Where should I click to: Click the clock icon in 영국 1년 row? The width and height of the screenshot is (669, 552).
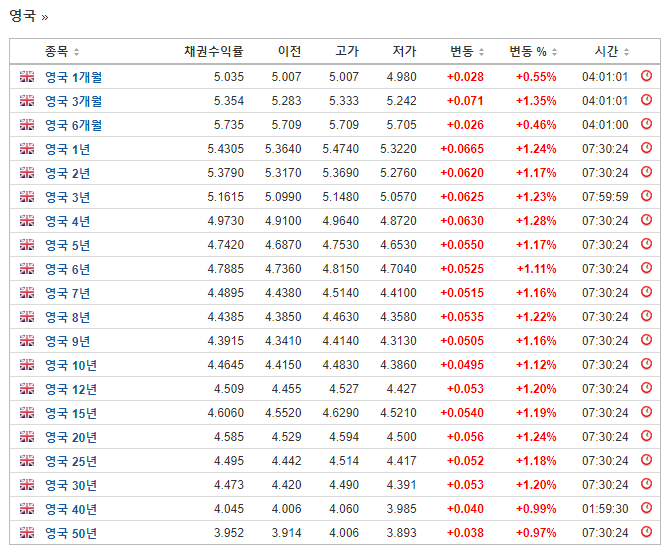646,148
